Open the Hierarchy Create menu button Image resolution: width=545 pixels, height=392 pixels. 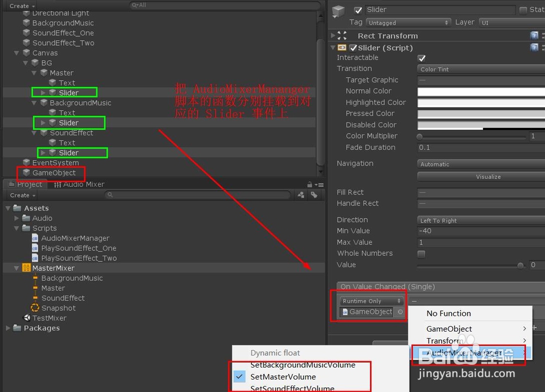coord(22,6)
